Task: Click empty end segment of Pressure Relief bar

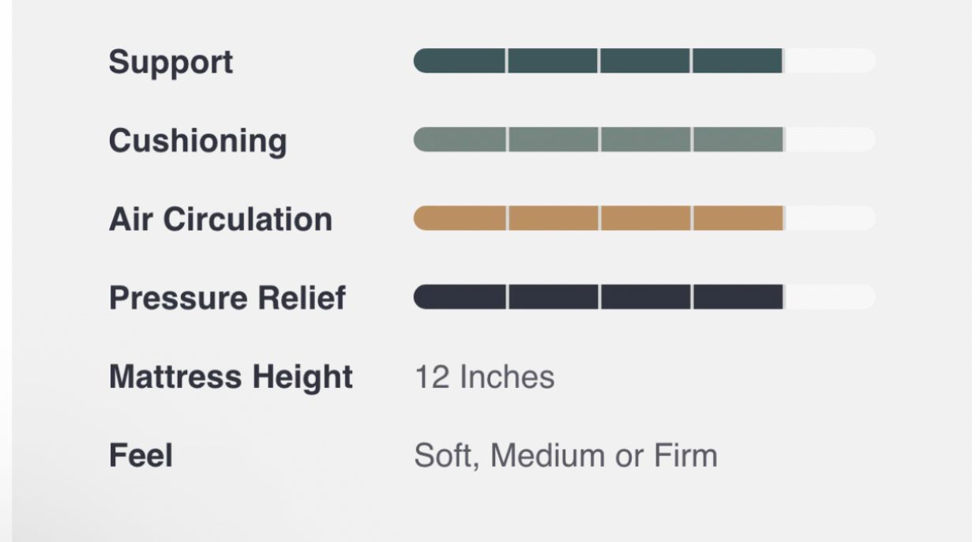Action: coord(830,297)
